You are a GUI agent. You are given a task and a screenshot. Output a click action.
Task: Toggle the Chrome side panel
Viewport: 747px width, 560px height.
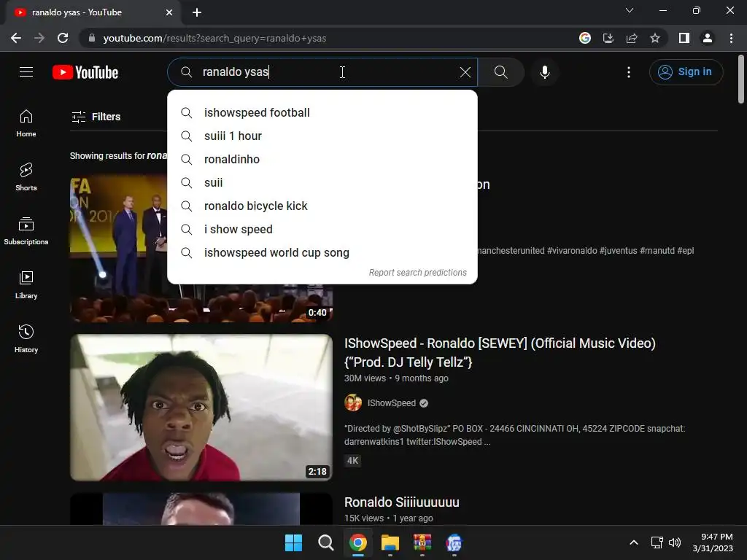tap(684, 38)
